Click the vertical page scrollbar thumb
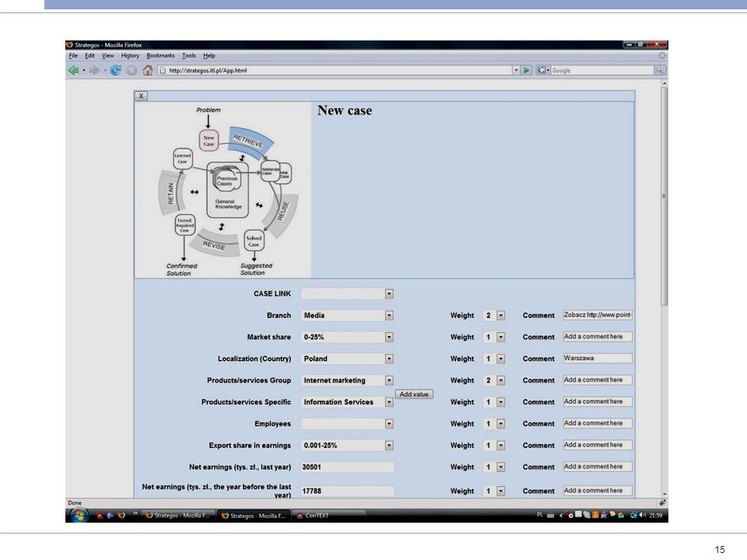747x560 pixels. point(664,196)
